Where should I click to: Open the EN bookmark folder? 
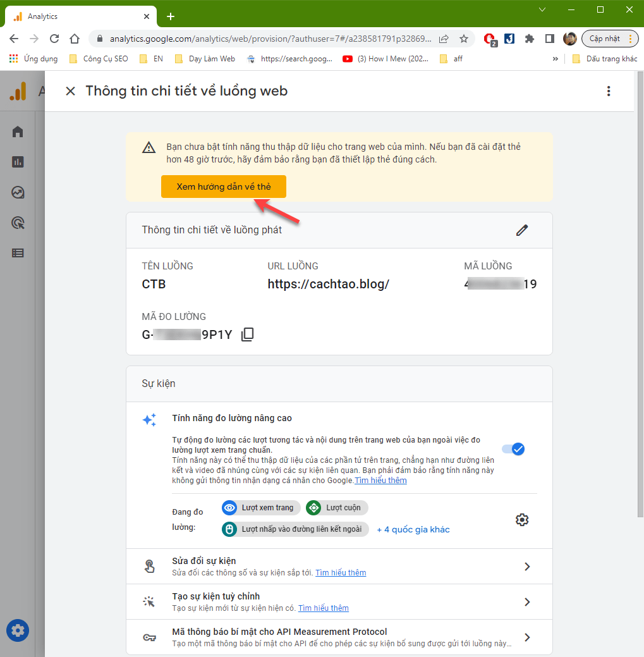click(x=152, y=59)
